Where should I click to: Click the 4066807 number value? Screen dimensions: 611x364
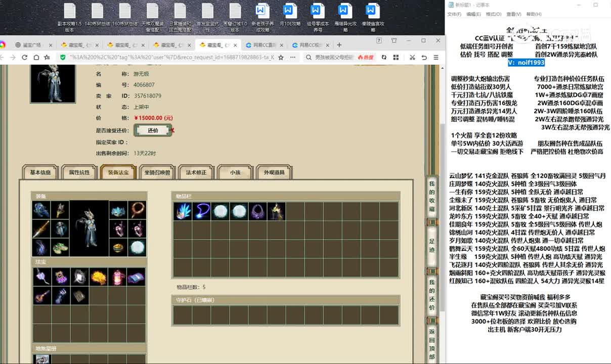(x=144, y=85)
